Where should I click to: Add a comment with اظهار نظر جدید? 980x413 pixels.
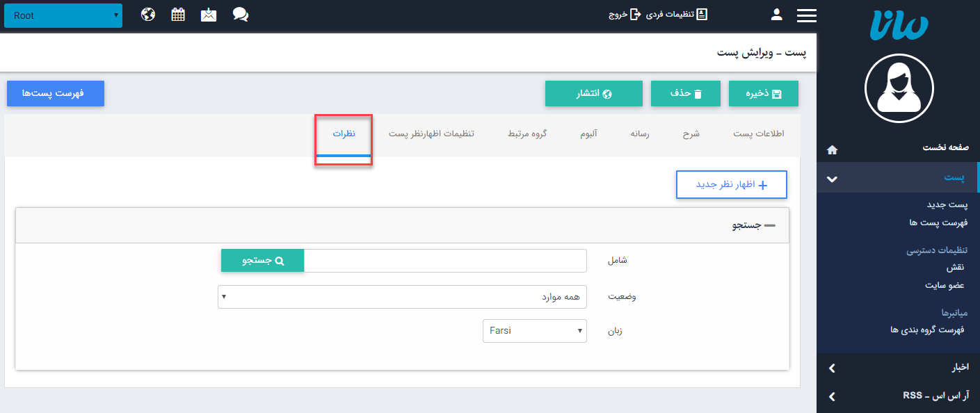731,184
